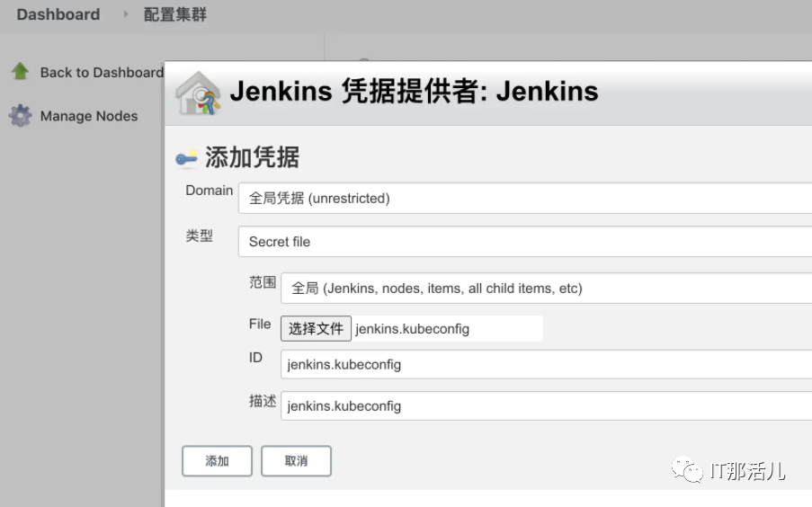Click the 选择文件 choose file button
Image resolution: width=812 pixels, height=507 pixels.
tap(316, 328)
